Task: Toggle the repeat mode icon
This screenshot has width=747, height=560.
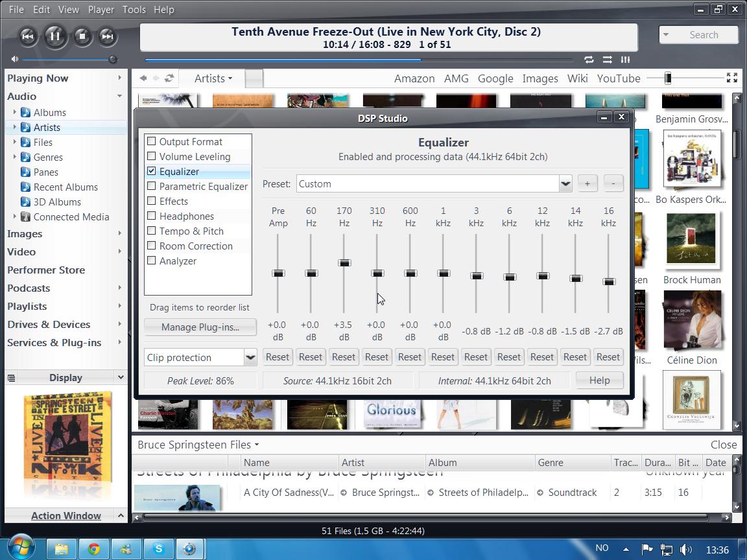Action: [589, 60]
